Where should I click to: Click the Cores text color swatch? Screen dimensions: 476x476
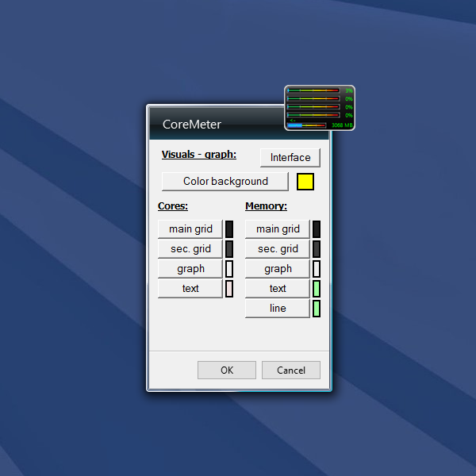(229, 289)
